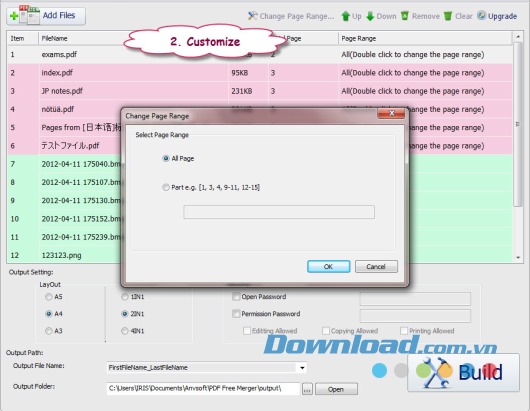Click the Page Range column header
This screenshot has width=530, height=411.
(425, 38)
